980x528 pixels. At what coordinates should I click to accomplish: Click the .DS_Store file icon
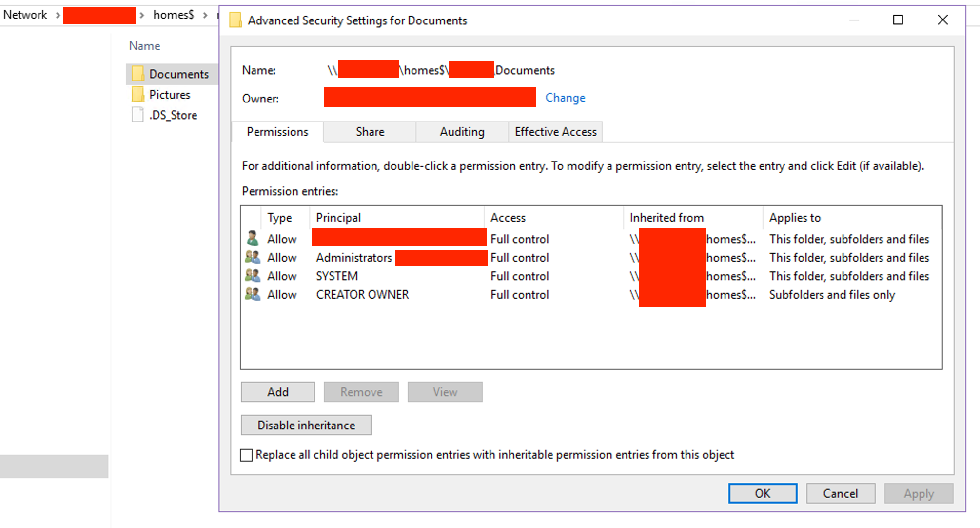coord(137,115)
